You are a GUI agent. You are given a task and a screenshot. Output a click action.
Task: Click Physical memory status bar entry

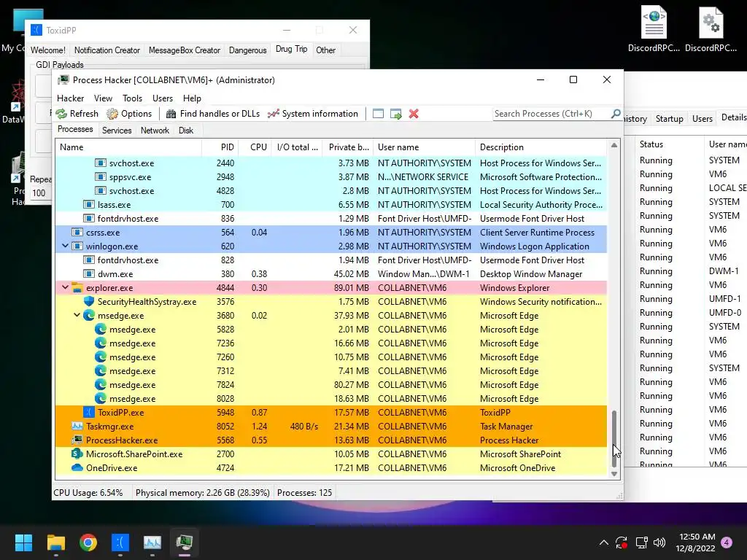click(x=203, y=493)
